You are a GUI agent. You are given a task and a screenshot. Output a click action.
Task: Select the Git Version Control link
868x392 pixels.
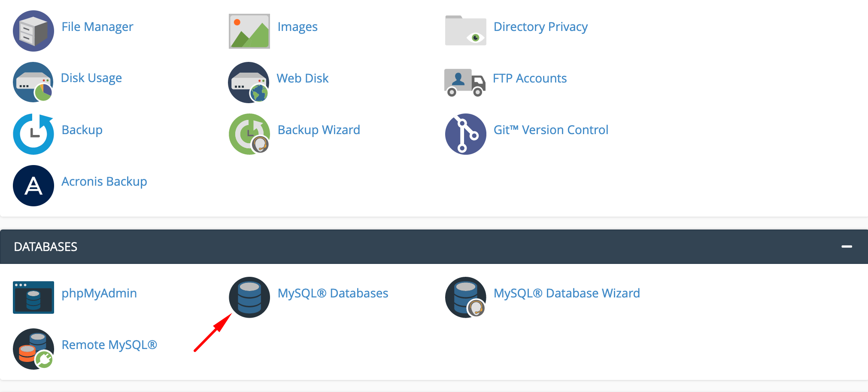pyautogui.click(x=551, y=129)
